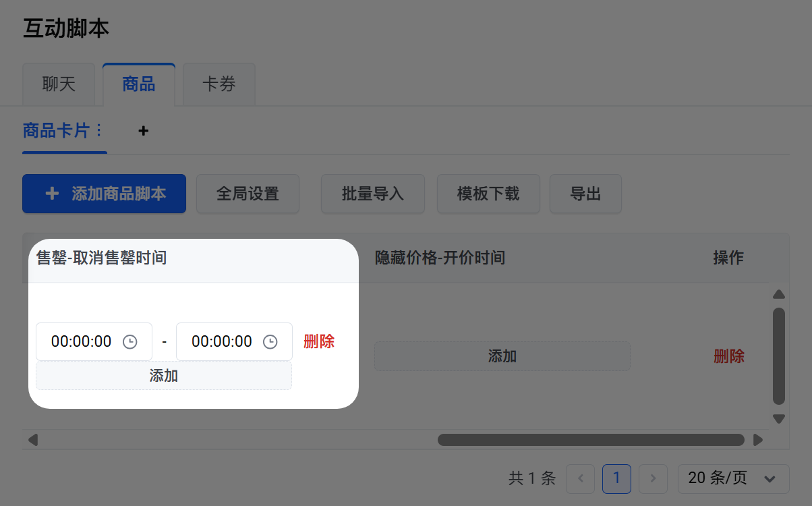This screenshot has height=506, width=812.
Task: Select the 商品卡片 sub-tab
Action: point(56,130)
